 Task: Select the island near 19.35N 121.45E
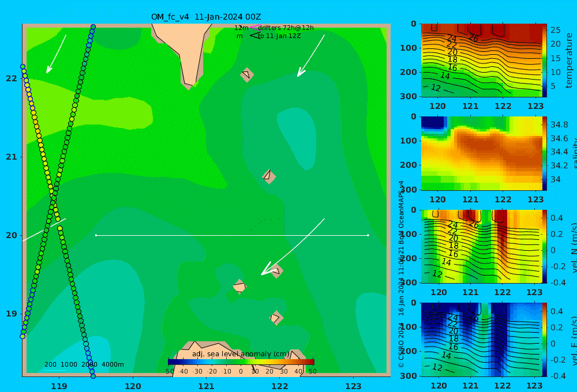pos(239,287)
